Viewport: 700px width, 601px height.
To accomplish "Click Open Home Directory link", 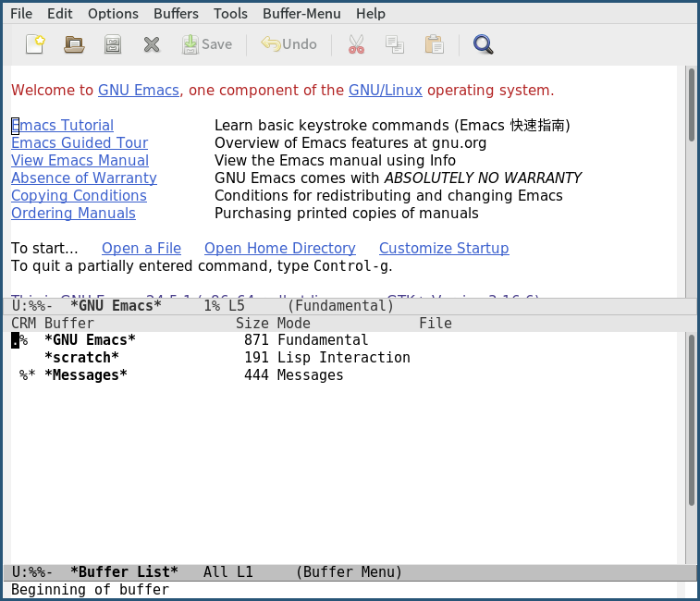I will point(280,248).
